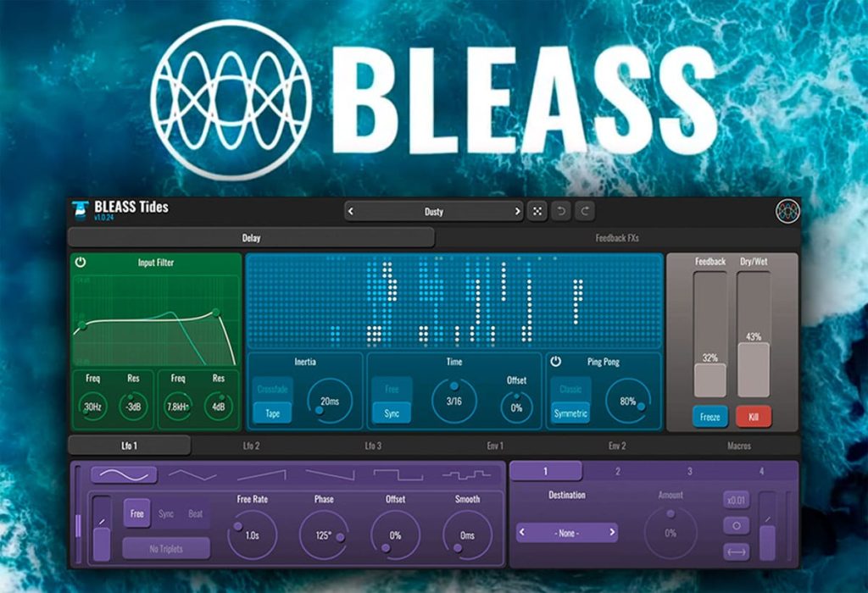Open the Macros tab

(739, 446)
